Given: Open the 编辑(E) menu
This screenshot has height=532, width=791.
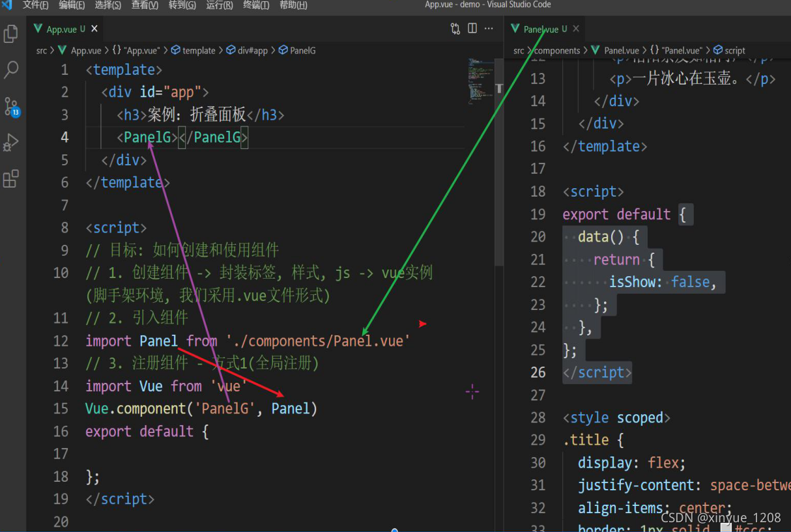Looking at the screenshot, I should [x=72, y=5].
